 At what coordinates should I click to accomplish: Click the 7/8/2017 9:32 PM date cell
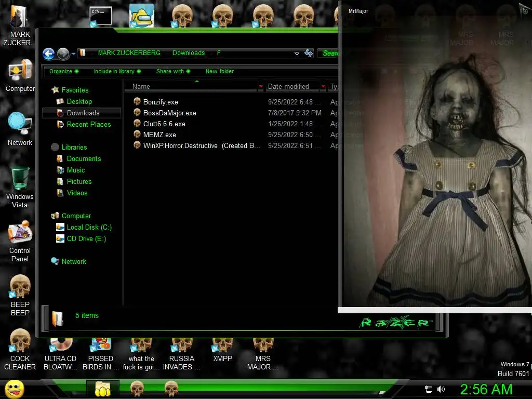pyautogui.click(x=295, y=113)
